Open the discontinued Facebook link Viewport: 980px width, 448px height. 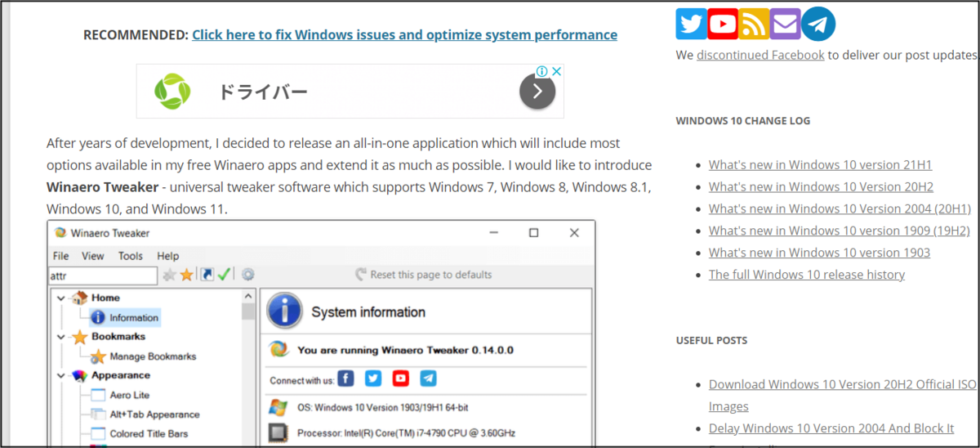pos(760,55)
